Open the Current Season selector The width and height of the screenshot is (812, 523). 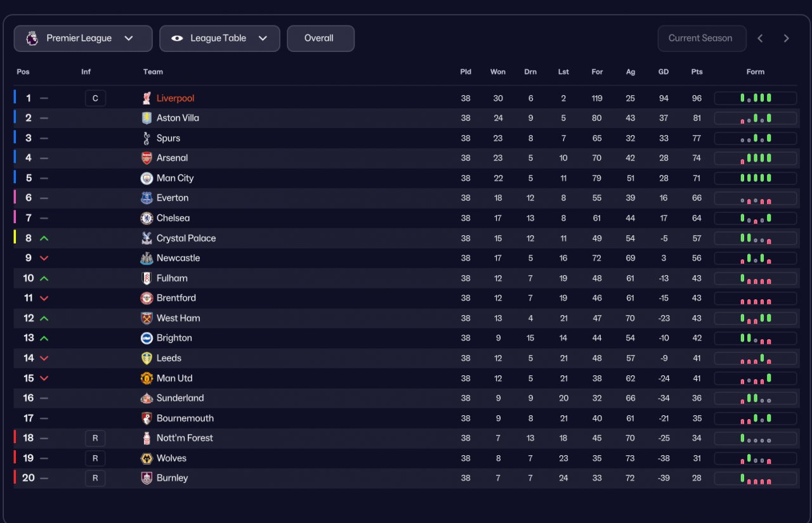[x=700, y=38]
